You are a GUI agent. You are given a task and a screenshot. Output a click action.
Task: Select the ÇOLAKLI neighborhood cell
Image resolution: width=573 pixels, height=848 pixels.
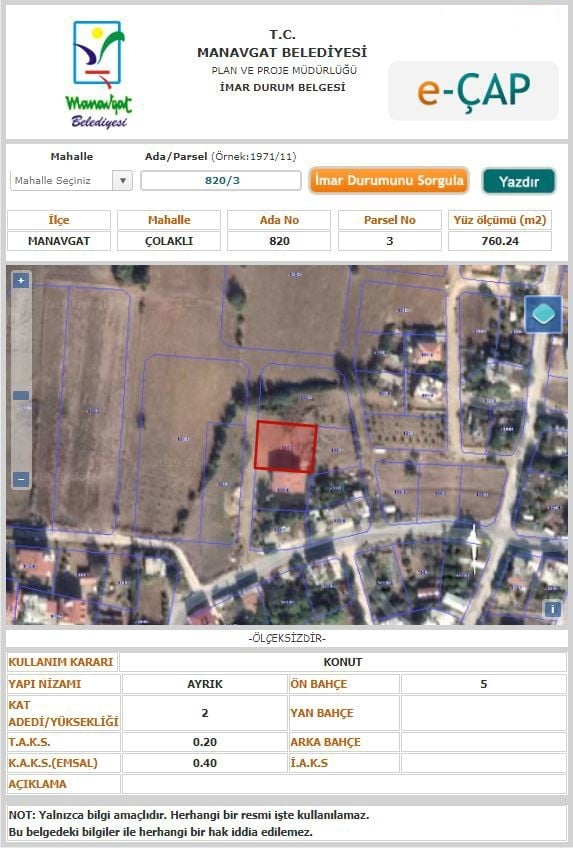point(169,241)
